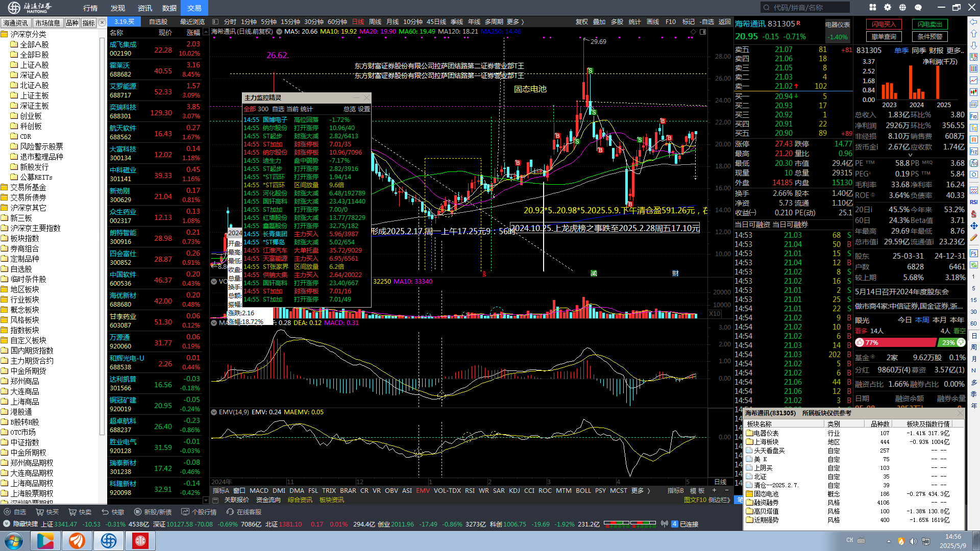
Task: Click the globe network icon in title bar
Action: coord(902,7)
